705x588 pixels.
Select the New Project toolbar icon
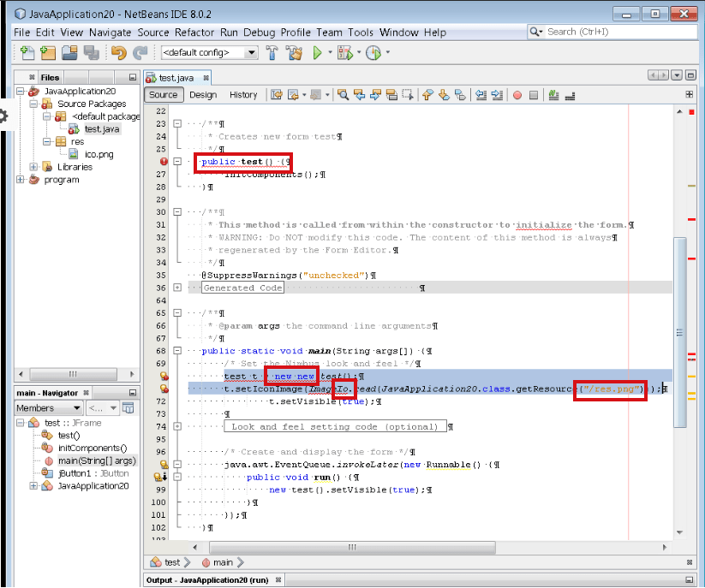[49, 52]
